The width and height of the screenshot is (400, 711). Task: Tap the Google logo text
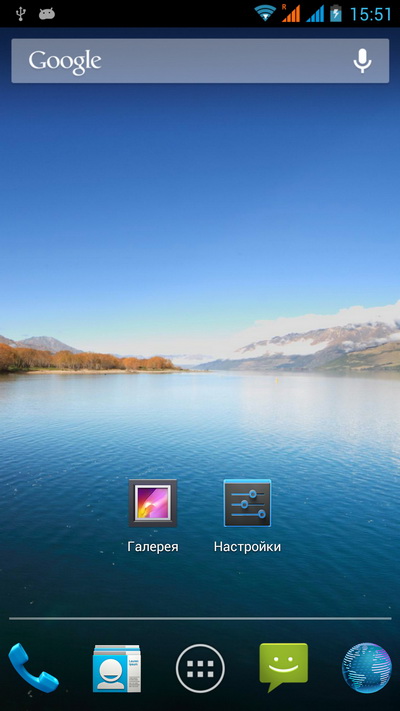click(x=65, y=62)
